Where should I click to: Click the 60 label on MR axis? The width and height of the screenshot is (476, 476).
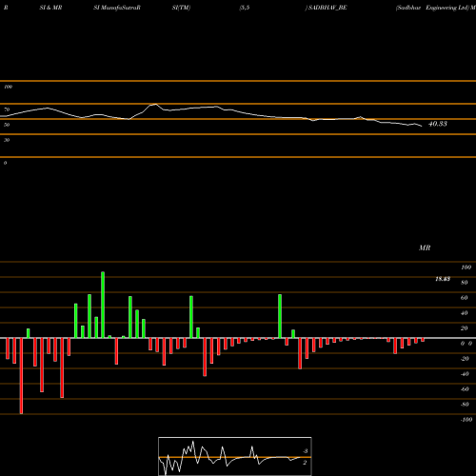[x=464, y=298]
